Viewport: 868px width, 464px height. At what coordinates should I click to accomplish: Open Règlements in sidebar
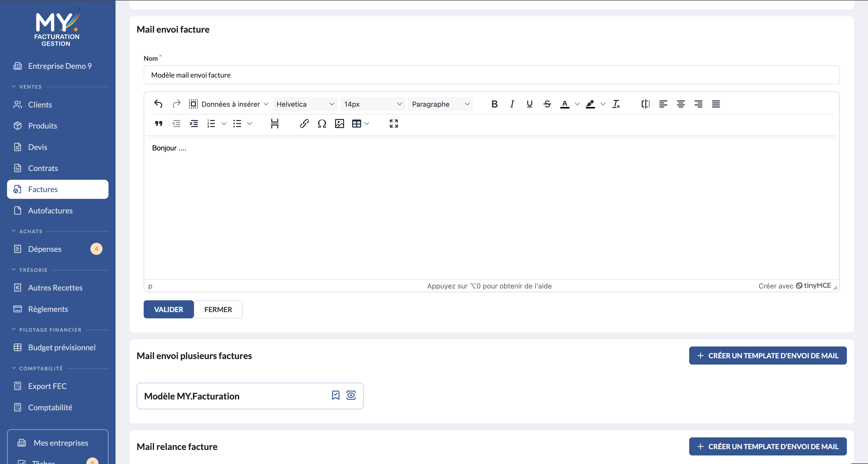(58, 309)
